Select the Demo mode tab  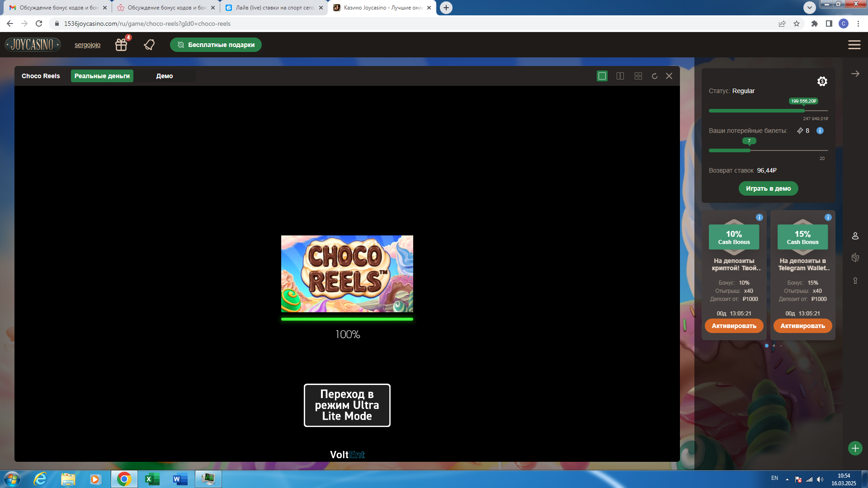point(165,76)
